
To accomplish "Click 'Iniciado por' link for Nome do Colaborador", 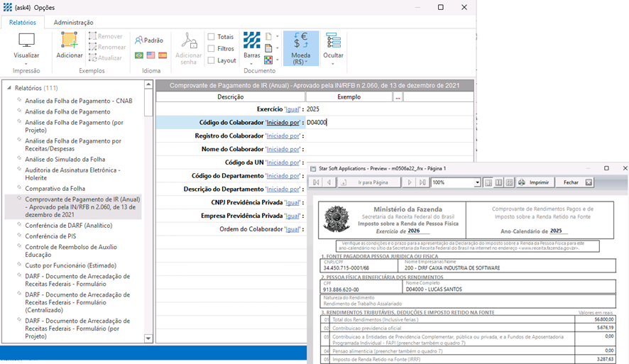I will (283, 150).
